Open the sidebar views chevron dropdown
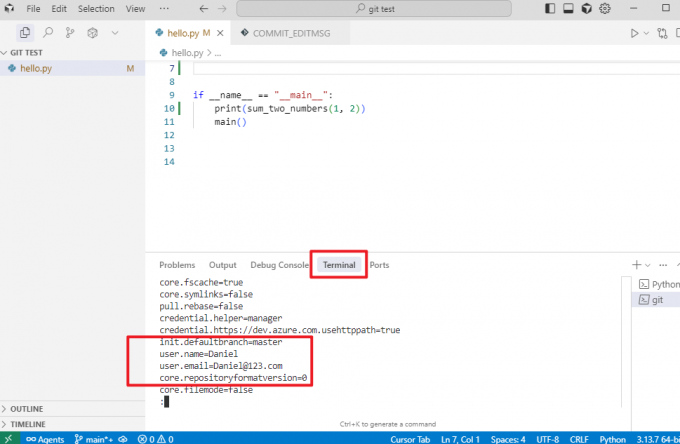The height and width of the screenshot is (444, 680). click(x=115, y=33)
